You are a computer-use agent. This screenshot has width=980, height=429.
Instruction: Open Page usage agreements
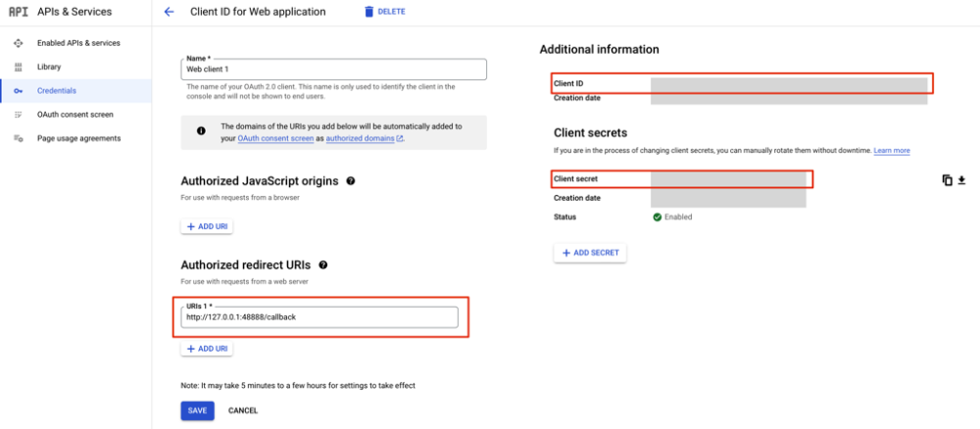78,138
